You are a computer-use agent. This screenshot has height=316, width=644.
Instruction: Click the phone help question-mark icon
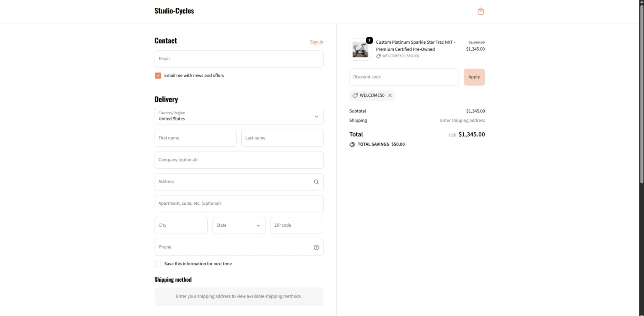tap(316, 247)
